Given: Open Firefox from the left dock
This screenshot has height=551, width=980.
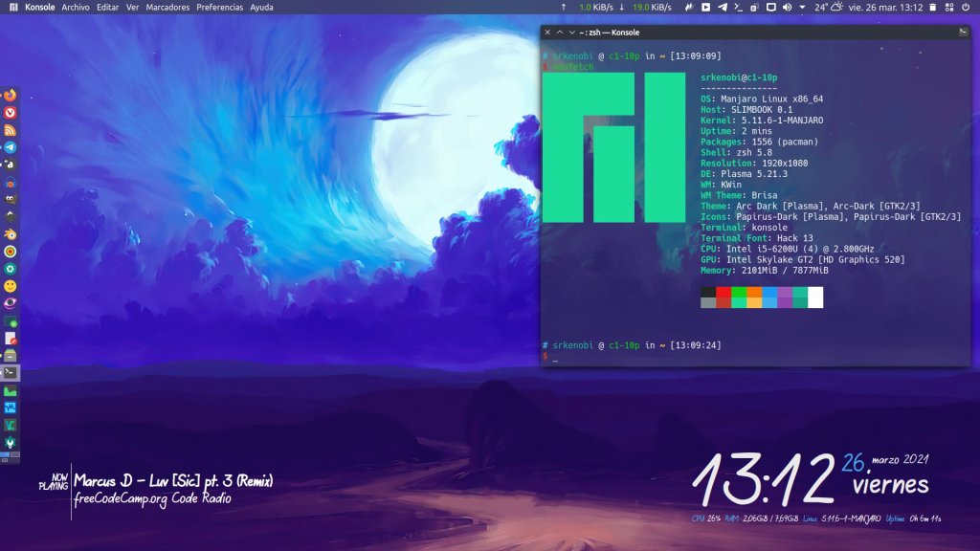Looking at the screenshot, I should pos(10,96).
